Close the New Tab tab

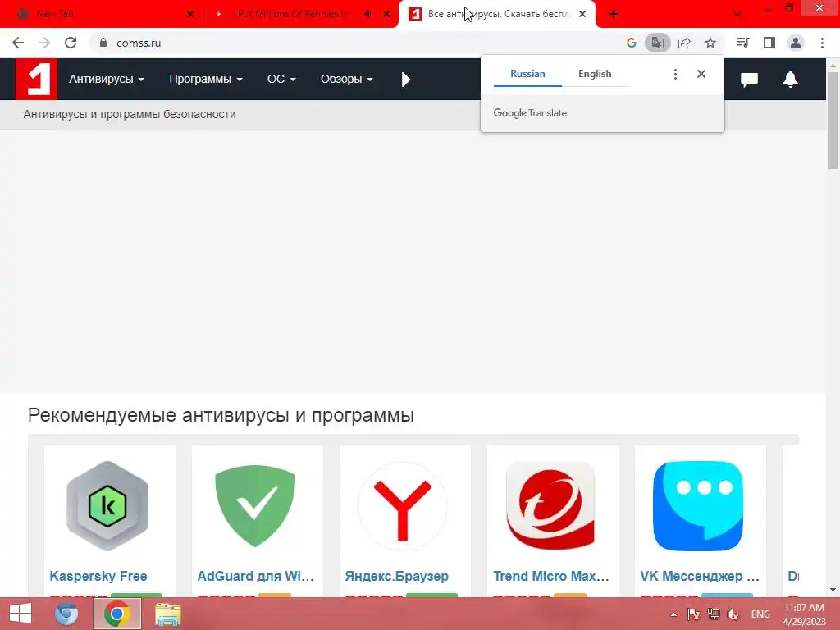click(x=190, y=14)
